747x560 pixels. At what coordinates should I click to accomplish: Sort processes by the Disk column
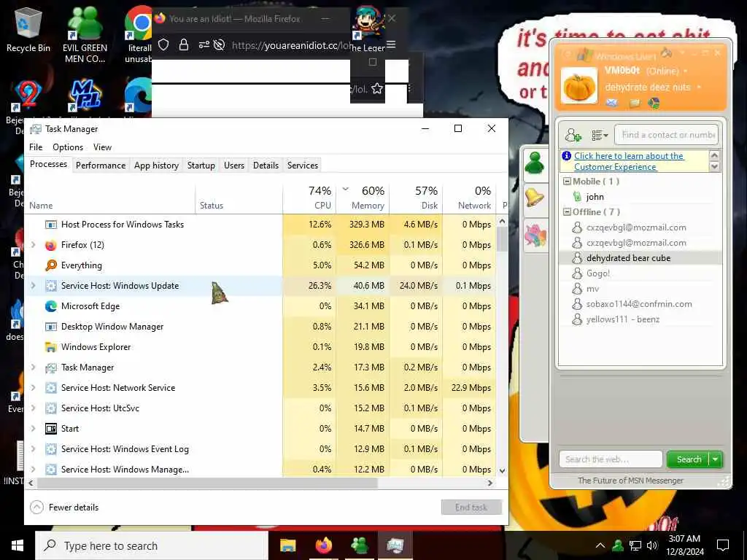(416, 198)
